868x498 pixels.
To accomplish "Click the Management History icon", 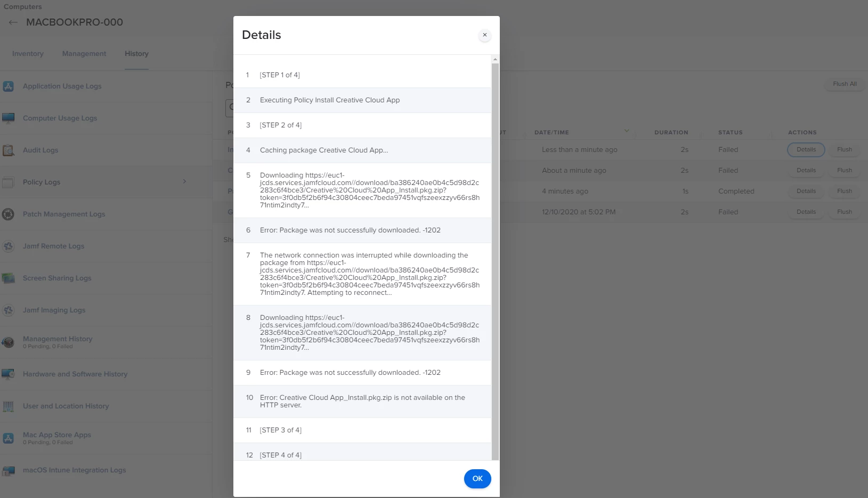I will tap(9, 342).
